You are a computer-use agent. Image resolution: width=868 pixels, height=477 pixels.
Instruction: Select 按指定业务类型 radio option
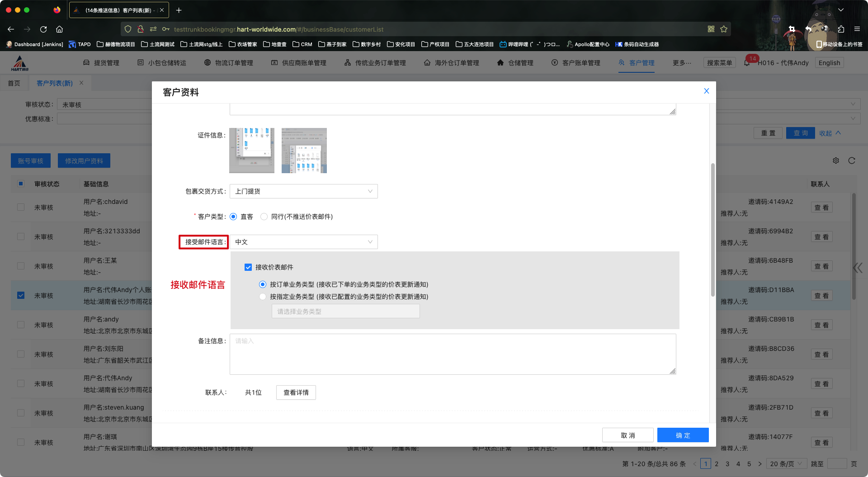[x=263, y=297]
